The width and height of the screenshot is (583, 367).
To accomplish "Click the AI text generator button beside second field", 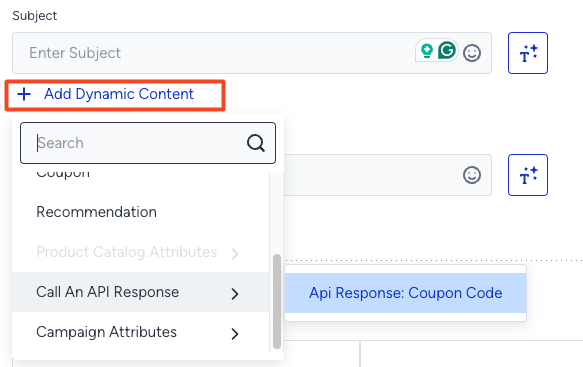I will click(528, 175).
